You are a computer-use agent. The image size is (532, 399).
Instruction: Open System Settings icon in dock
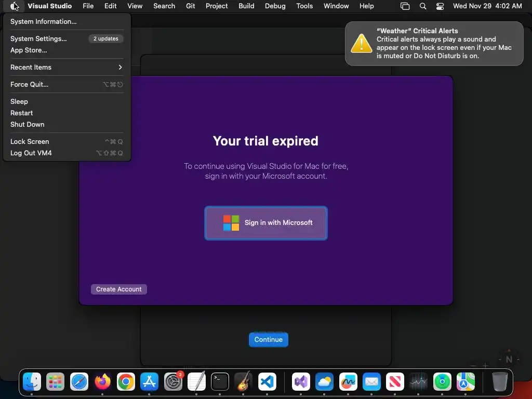173,382
